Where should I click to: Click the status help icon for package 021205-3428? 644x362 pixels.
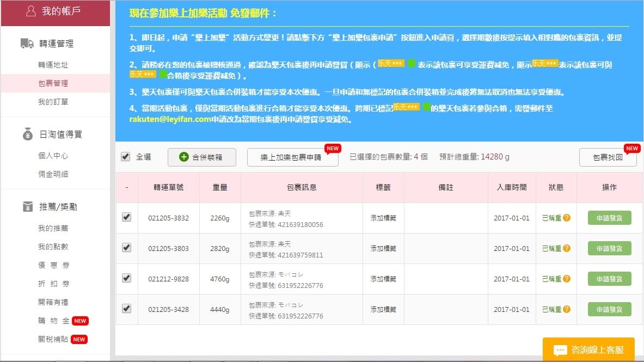567,310
